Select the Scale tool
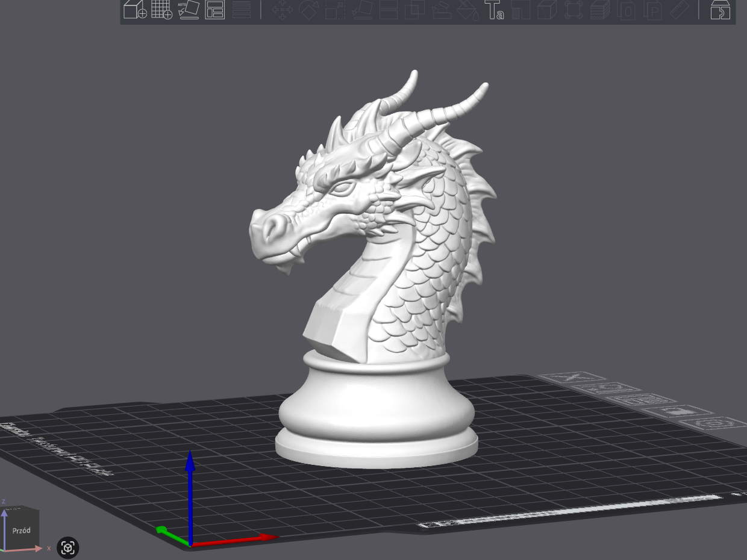747x560 pixels. 335,10
